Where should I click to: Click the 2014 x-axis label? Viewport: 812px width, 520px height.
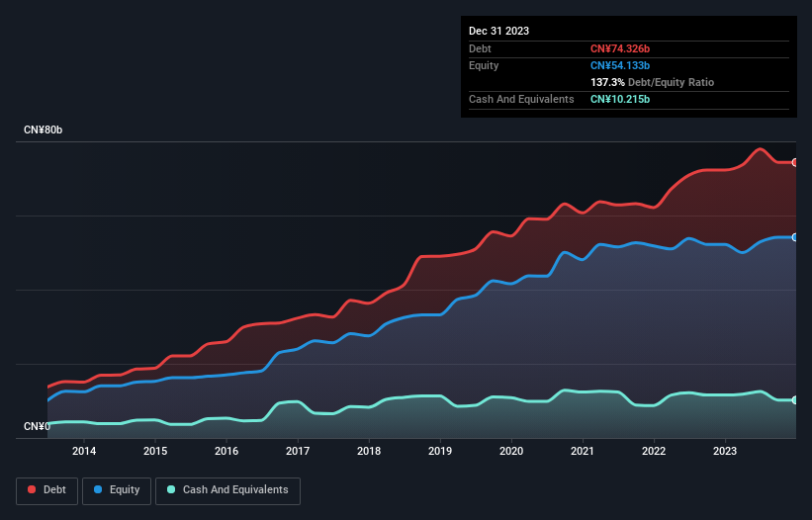coord(84,451)
